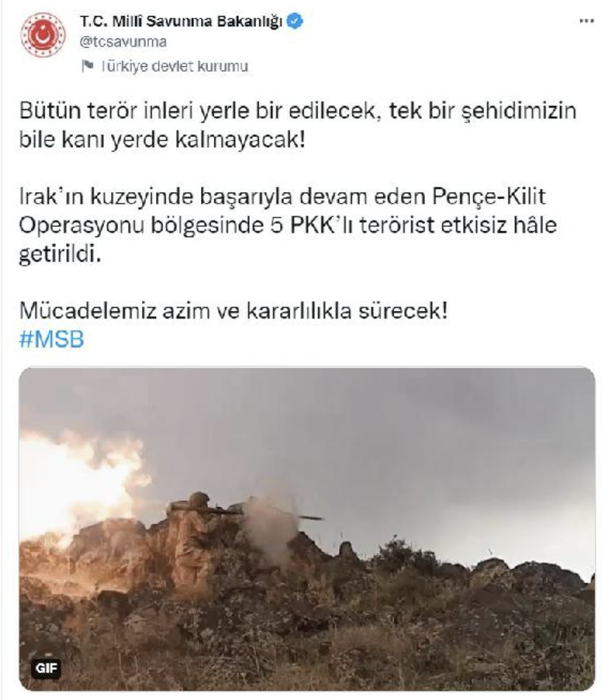610x700 pixels.
Task: Click the Pençe-Kilit Operasyonu paragraph
Action: click(288, 225)
